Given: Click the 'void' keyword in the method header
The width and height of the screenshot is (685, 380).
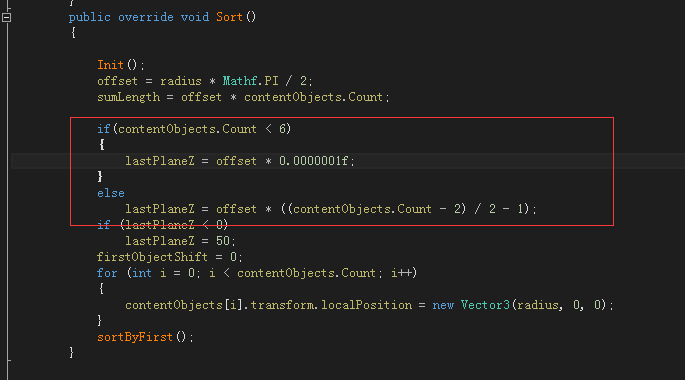Looking at the screenshot, I should (195, 17).
